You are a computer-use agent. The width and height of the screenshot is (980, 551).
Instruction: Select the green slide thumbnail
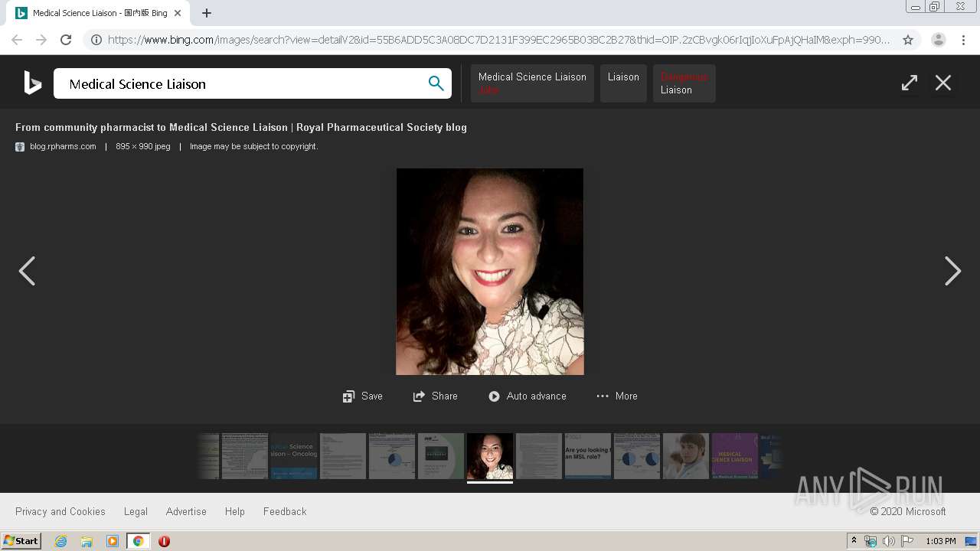(441, 456)
